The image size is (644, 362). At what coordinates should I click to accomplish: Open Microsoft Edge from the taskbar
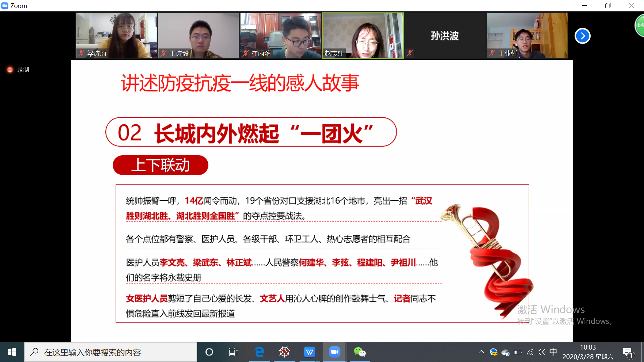(x=259, y=352)
